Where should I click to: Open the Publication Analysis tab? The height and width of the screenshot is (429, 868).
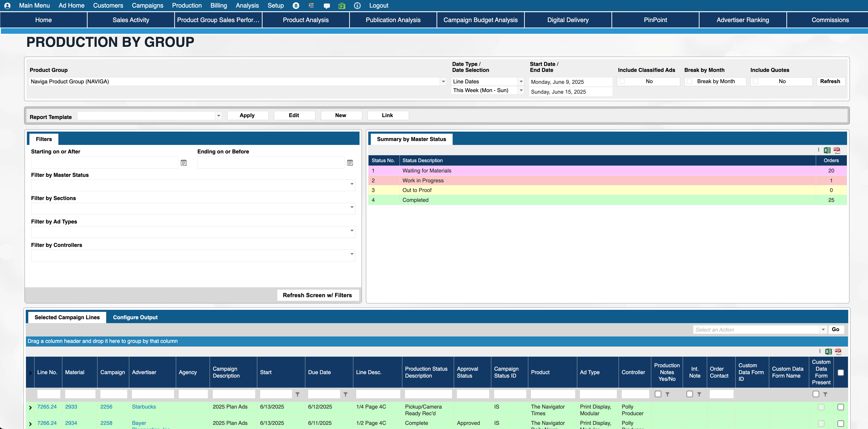(x=393, y=20)
